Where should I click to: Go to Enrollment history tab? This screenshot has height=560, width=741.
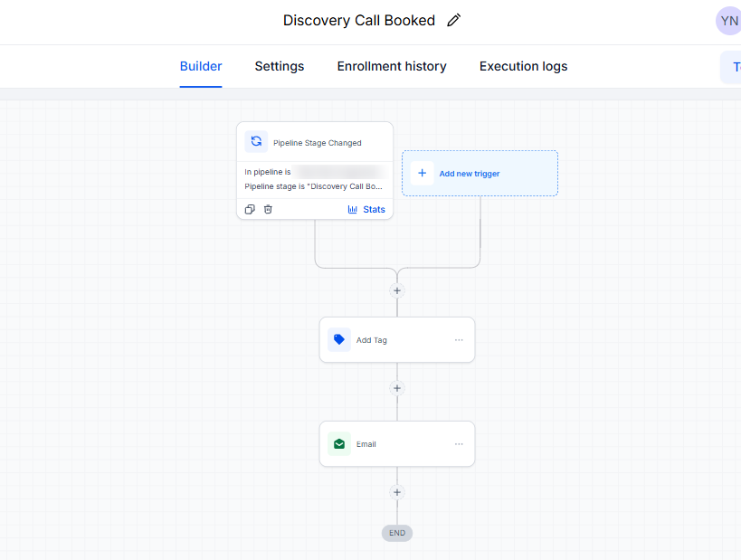pos(392,66)
